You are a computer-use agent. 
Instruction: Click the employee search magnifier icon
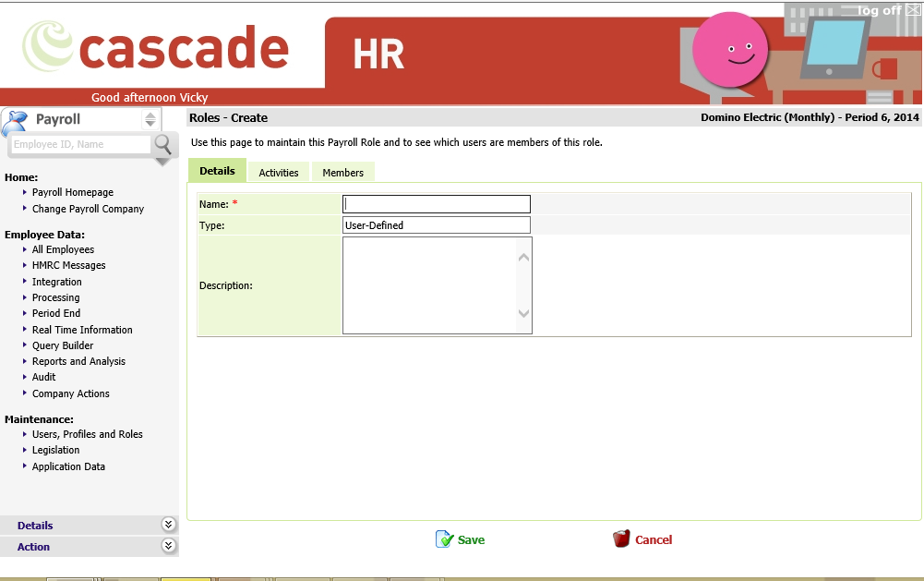pos(162,144)
